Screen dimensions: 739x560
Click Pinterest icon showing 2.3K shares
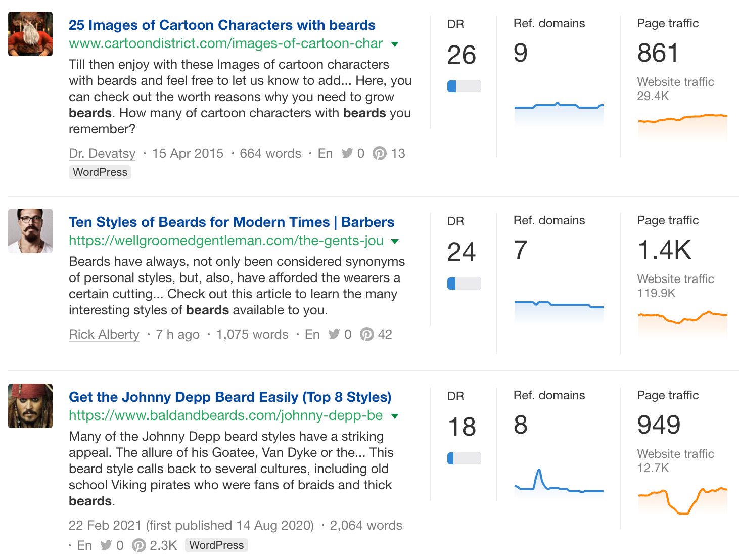[139, 545]
